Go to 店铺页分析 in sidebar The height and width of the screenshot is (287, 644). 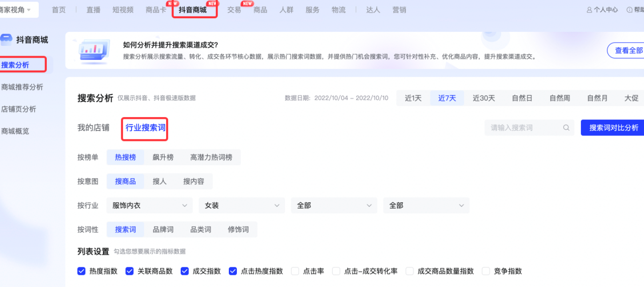19,109
